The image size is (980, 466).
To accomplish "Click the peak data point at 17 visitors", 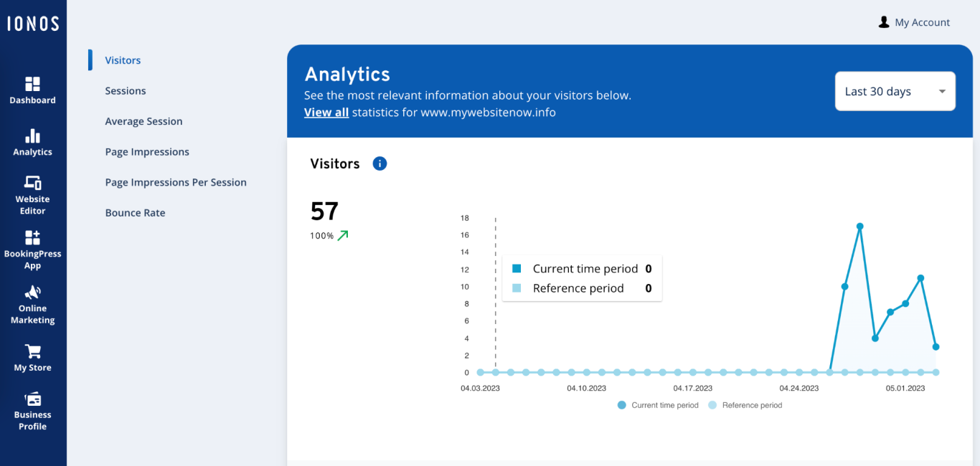I will click(859, 227).
